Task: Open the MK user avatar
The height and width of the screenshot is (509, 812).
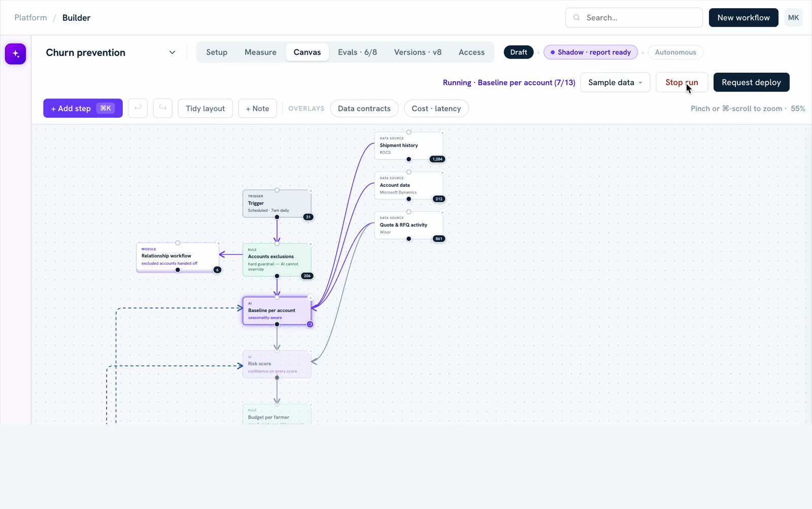Action: click(793, 18)
